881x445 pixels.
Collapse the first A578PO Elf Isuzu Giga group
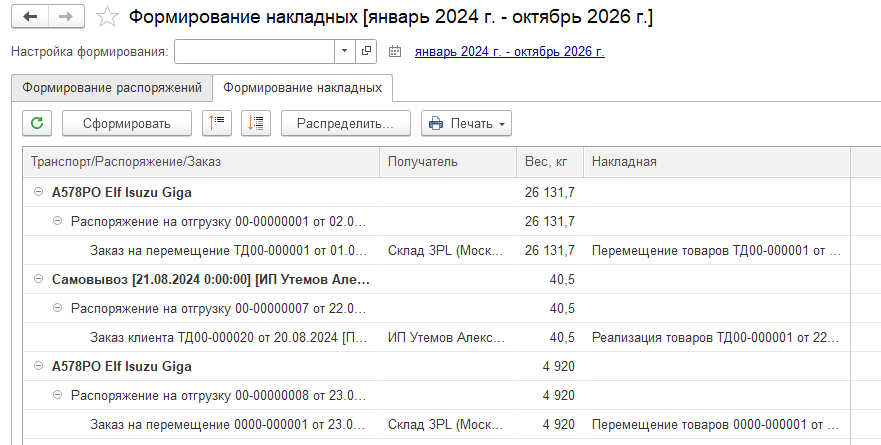[38, 193]
